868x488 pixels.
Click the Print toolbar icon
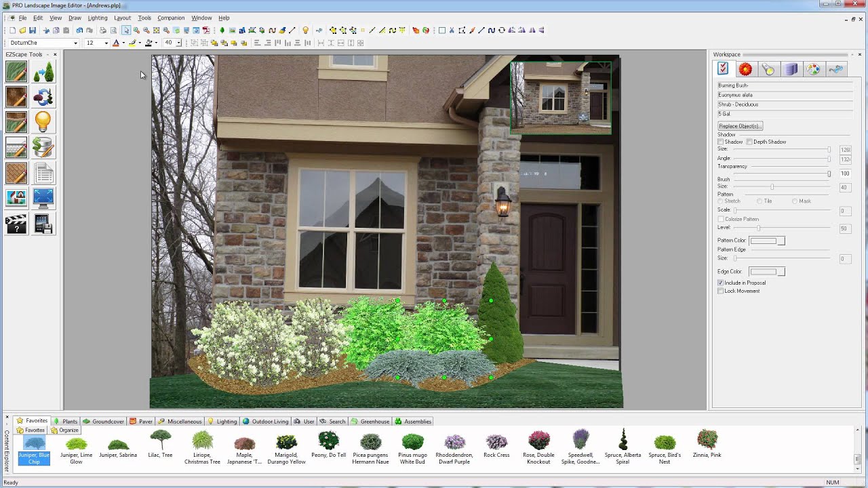[x=103, y=30]
